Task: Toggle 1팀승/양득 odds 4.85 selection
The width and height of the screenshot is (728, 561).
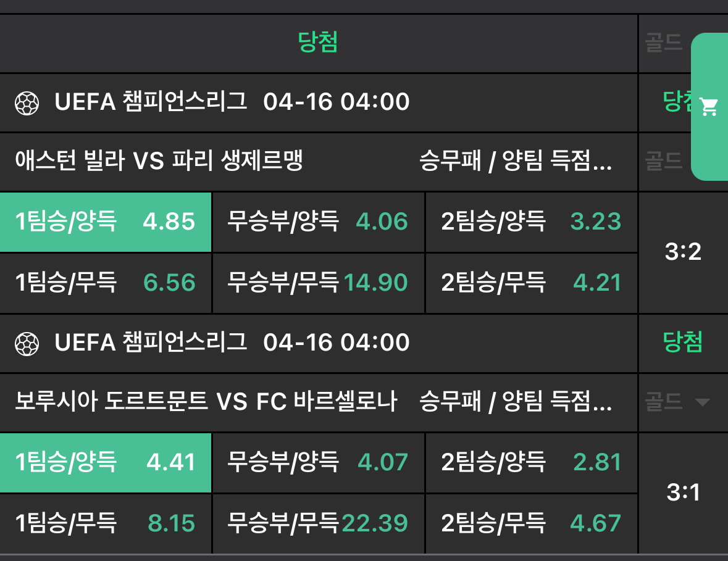Action: 106,222
